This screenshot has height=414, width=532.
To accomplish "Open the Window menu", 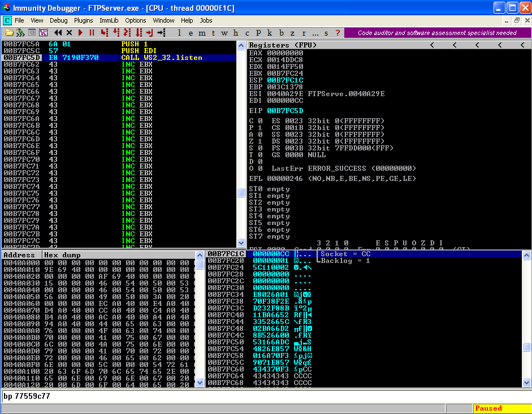I will pyautogui.click(x=163, y=20).
